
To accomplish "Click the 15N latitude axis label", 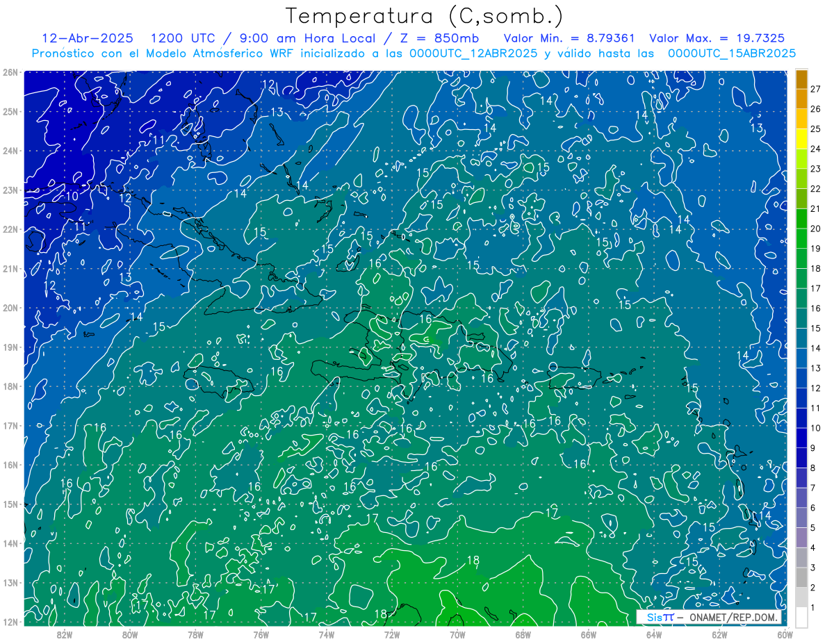I will pos(10,504).
